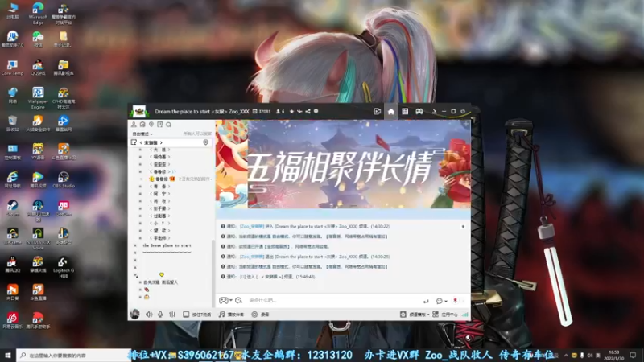The width and height of the screenshot is (644, 362).
Task: Locate myself using the target icon
Action: (206, 142)
